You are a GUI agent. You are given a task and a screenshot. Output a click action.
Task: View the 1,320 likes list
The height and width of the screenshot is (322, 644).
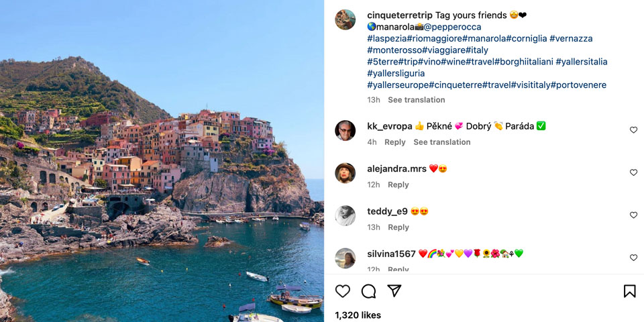(358, 315)
